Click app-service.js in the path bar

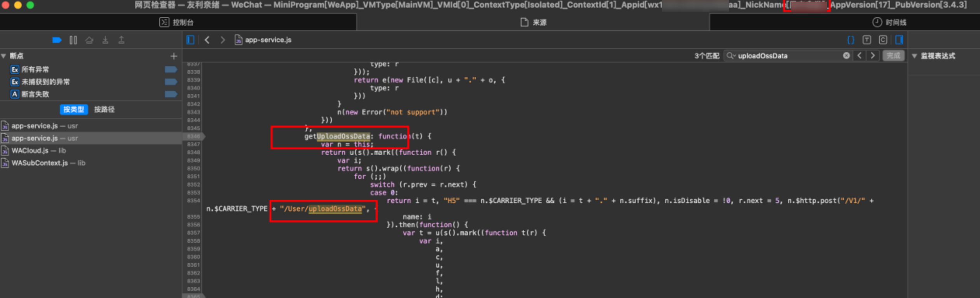263,40
